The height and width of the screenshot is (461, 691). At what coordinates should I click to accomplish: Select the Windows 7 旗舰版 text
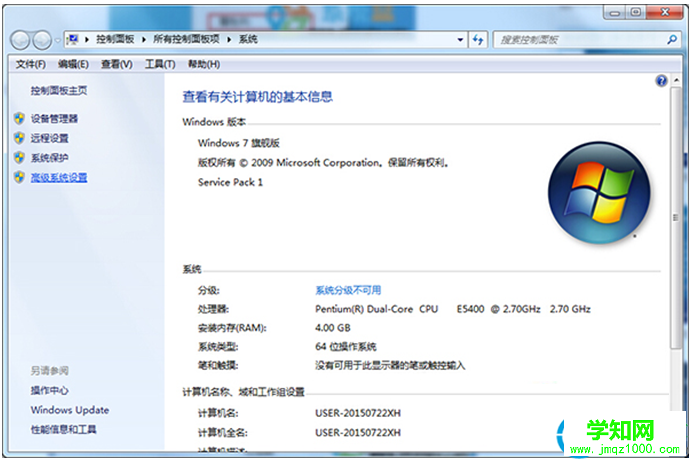[238, 143]
